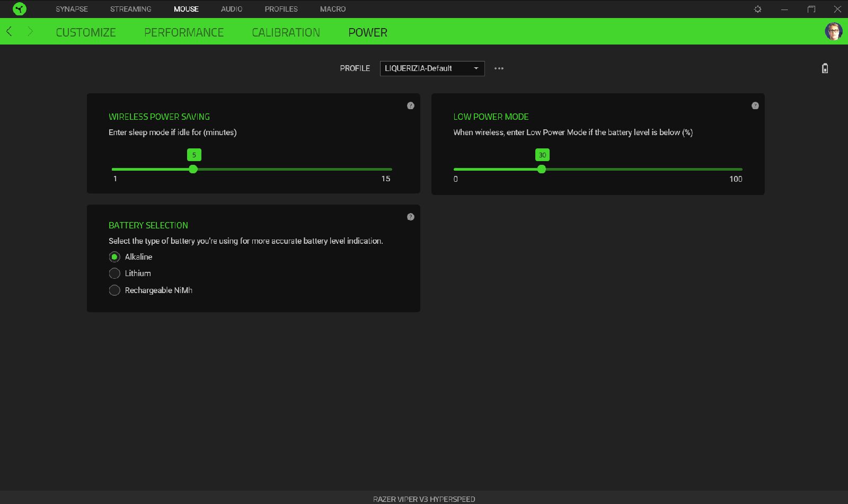Switch to the Synapse tab

click(x=72, y=9)
